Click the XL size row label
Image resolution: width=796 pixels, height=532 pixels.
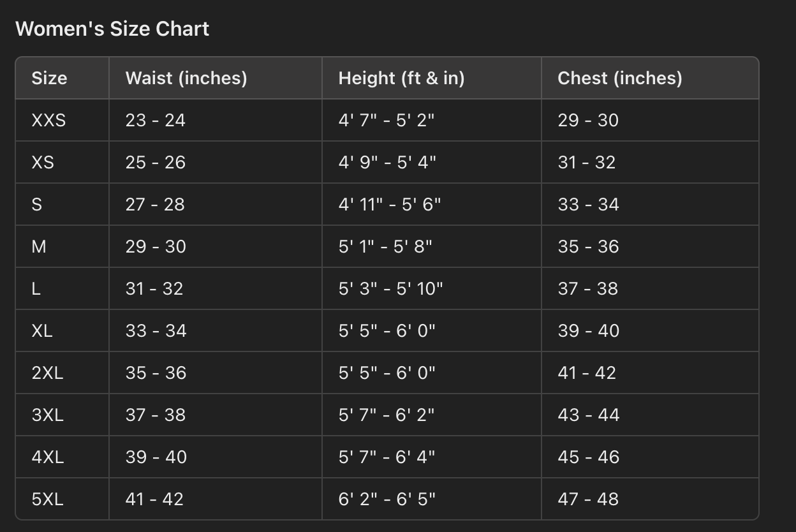(42, 331)
